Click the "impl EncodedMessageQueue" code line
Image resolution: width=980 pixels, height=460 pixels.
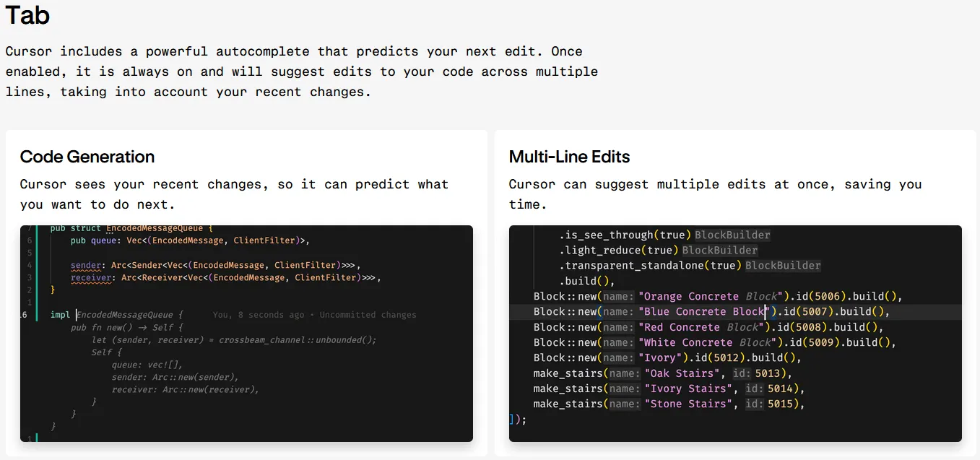(x=117, y=315)
